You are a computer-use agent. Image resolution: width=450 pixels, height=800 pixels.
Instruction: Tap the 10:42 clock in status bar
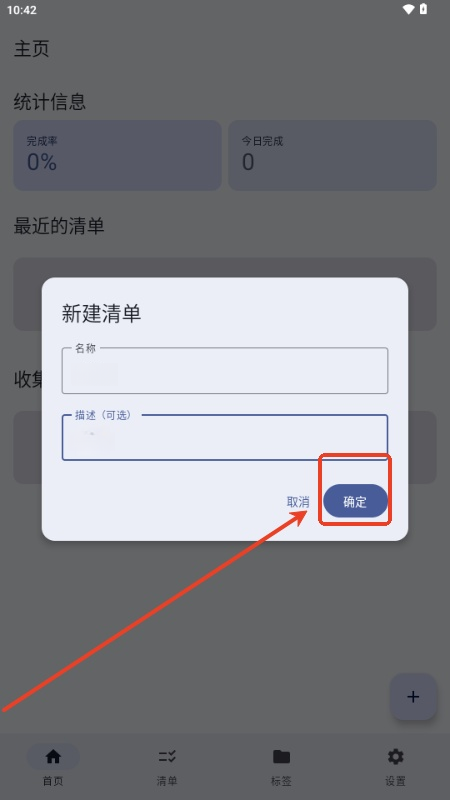click(x=22, y=10)
